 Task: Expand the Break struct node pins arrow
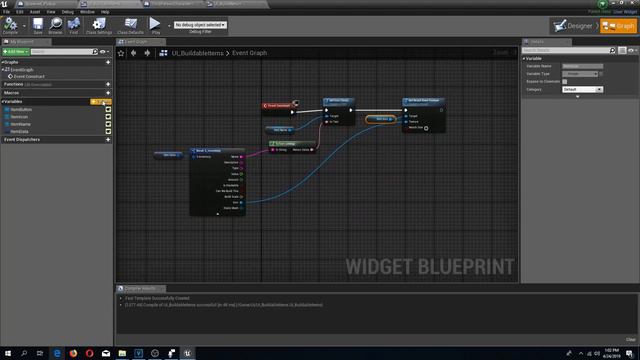(218, 213)
